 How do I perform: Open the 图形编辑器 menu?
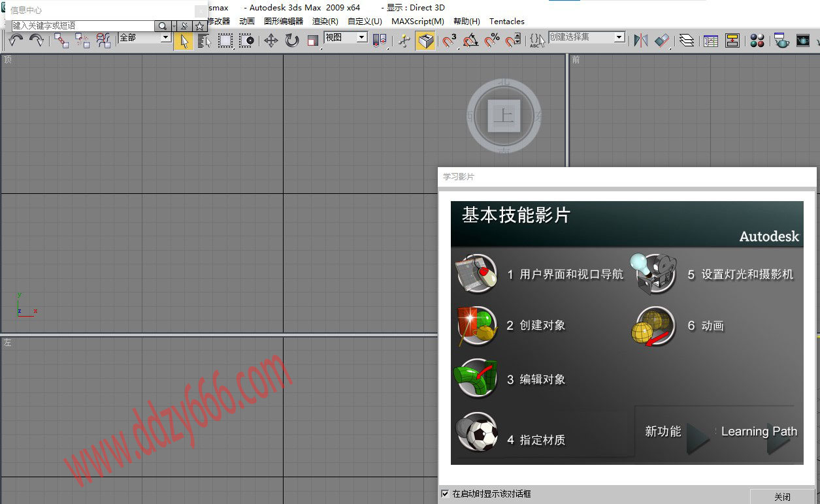click(284, 21)
